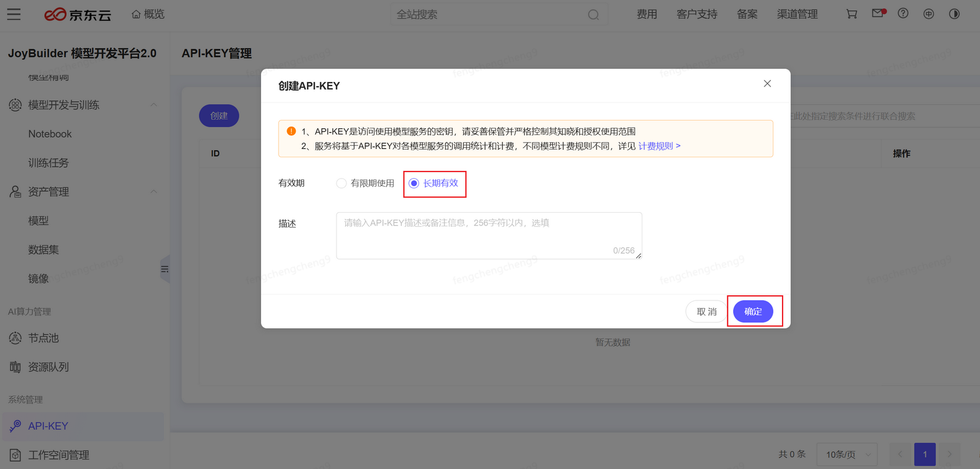Open the 备案 menu
Viewport: 980px width, 469px height.
[747, 14]
